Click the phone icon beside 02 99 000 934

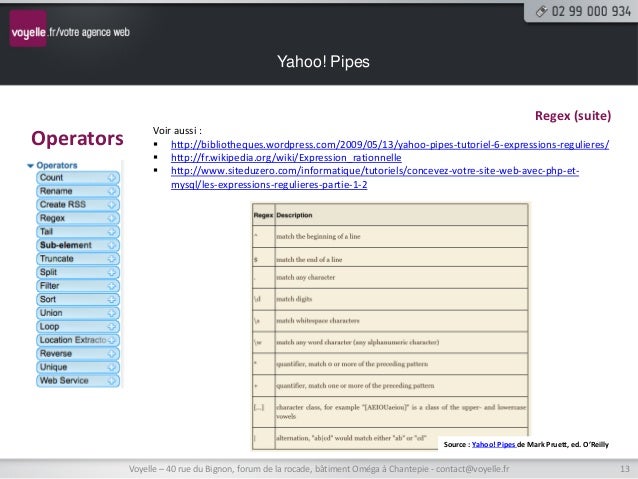click(541, 11)
